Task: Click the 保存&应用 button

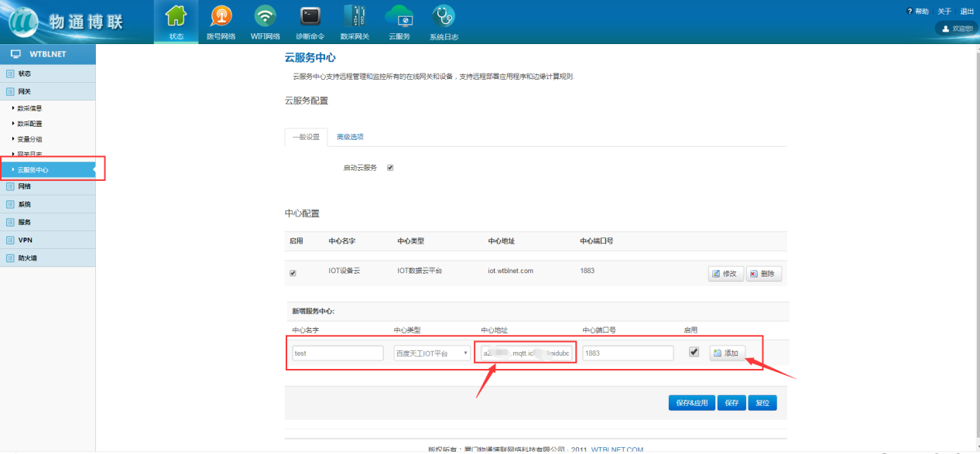Action: (x=691, y=403)
